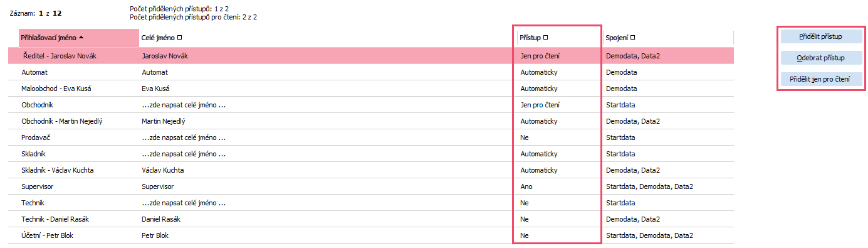This screenshot has width=868, height=248.
Task: Select the Obchodník - Martin Nejedlý row
Action: (x=370, y=121)
